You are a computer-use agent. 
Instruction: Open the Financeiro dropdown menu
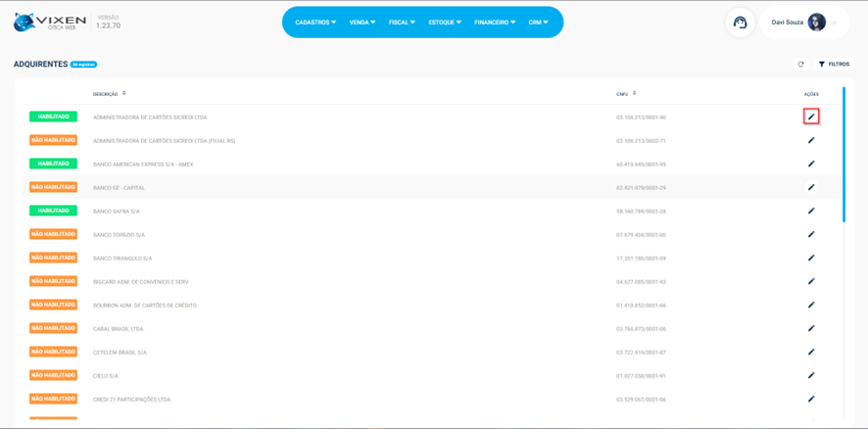click(x=495, y=23)
